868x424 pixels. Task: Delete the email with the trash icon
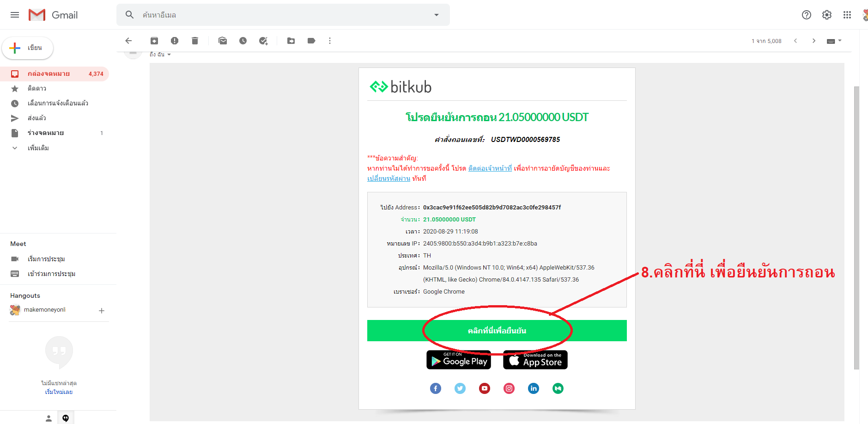195,41
